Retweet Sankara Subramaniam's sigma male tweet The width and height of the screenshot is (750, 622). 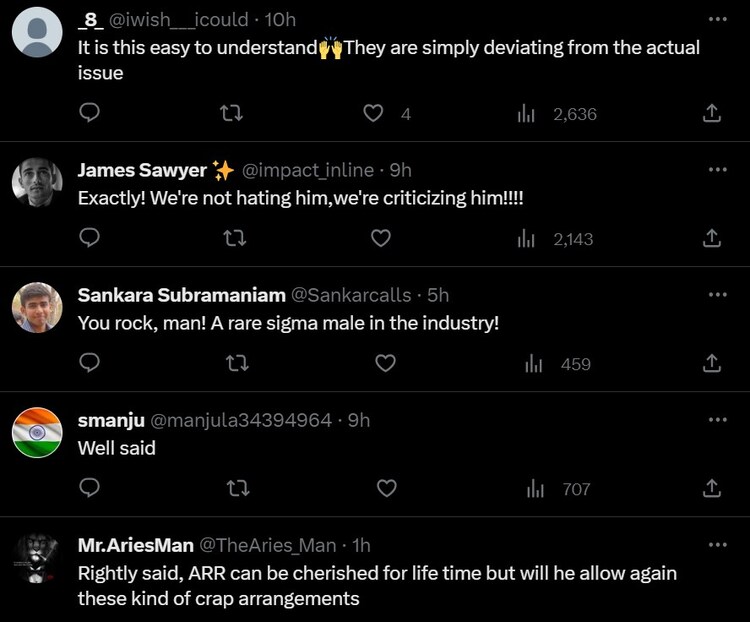tap(238, 364)
